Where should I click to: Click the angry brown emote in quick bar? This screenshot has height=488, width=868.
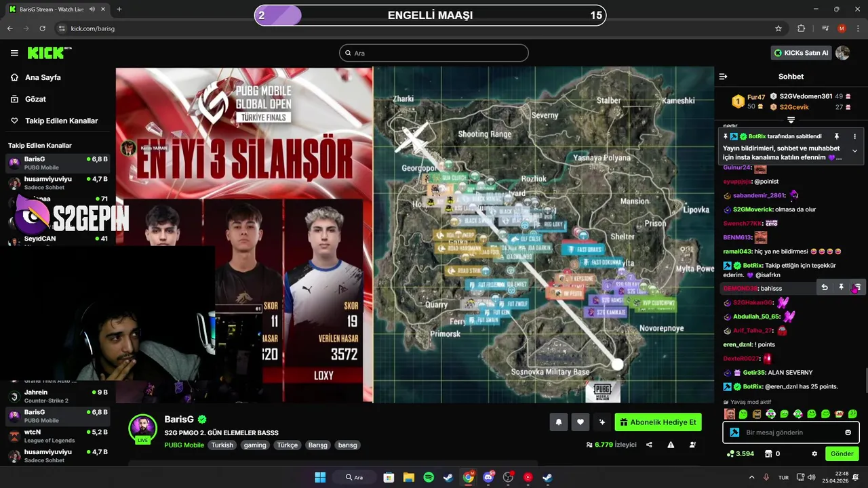757,413
